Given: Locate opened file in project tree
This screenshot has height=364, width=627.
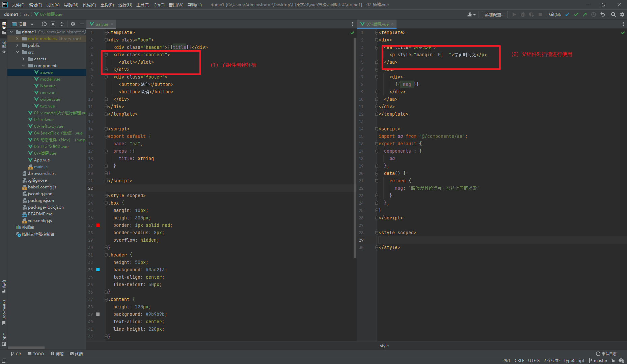Looking at the screenshot, I should point(44,24).
